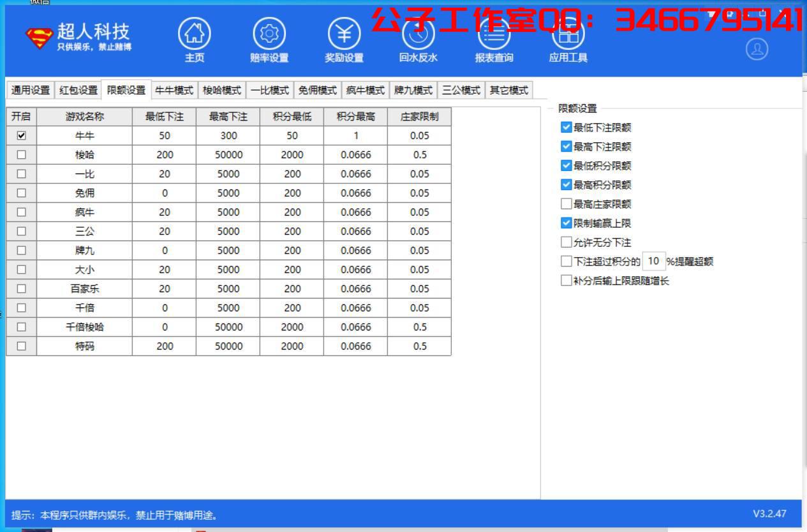Open 应用工具 grid icon
Screen dimensions: 807x532
point(568,34)
